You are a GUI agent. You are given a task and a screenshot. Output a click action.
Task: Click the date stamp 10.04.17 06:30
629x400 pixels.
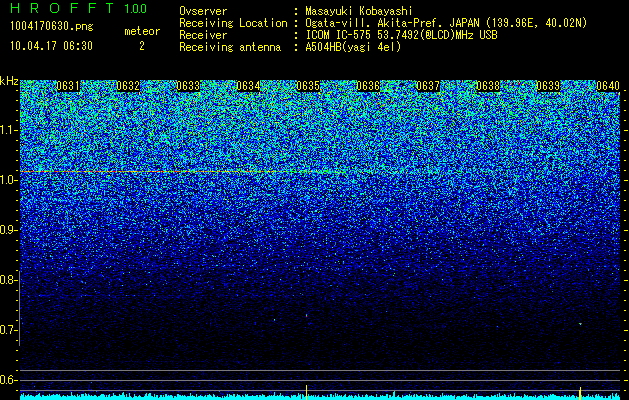click(51, 46)
